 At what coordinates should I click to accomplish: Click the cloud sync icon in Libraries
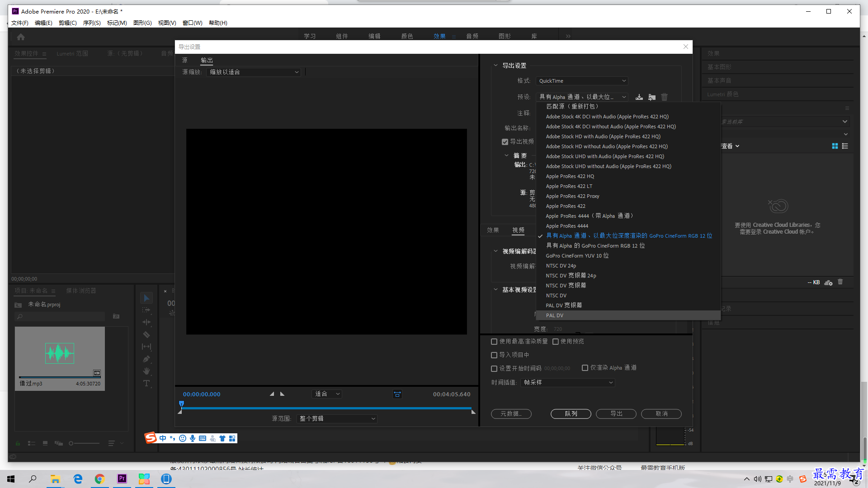[828, 282]
